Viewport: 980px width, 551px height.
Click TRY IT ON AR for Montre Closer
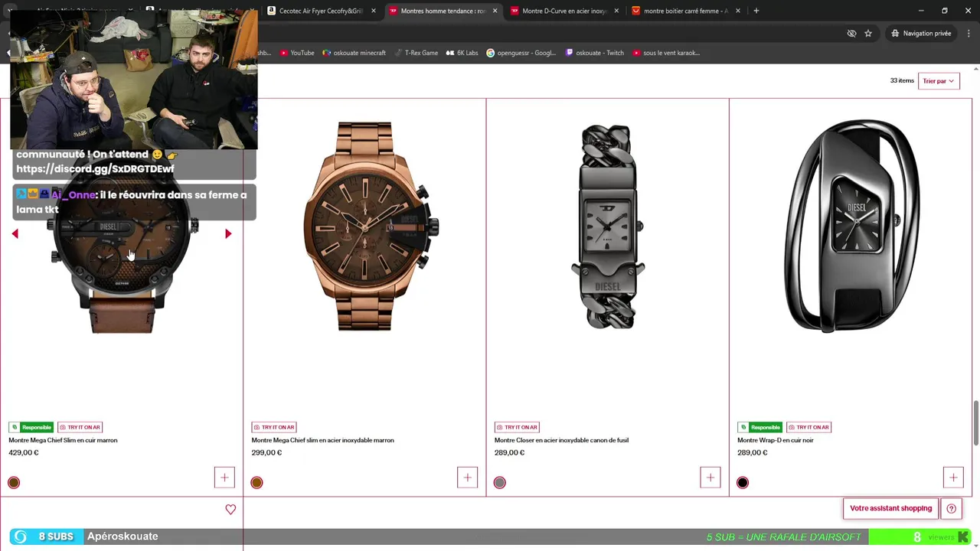click(x=517, y=427)
